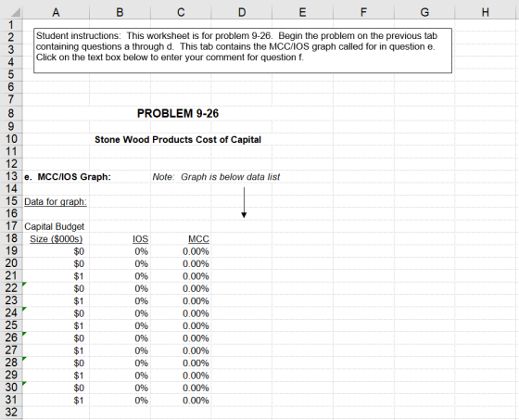Select row 19 header
This screenshot has width=519, height=420.
tap(11, 251)
